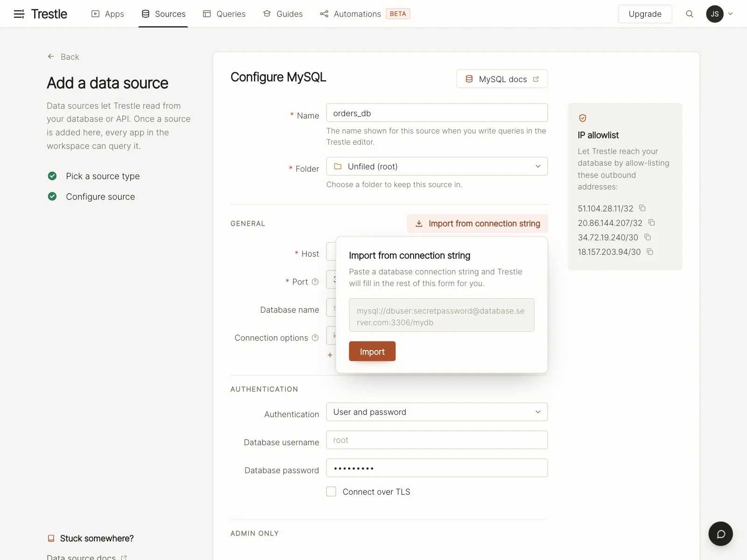Viewport: 747px width, 560px height.
Task: Open the Automations beta tab
Action: click(365, 14)
